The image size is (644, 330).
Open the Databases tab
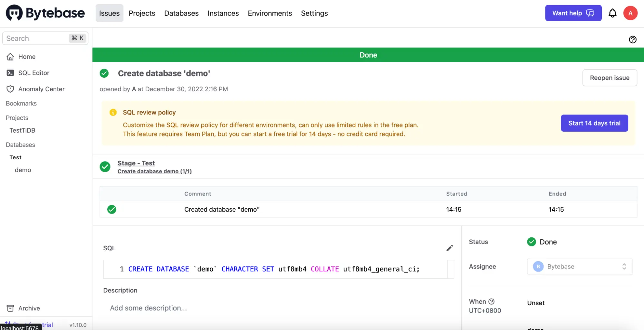pos(181,13)
